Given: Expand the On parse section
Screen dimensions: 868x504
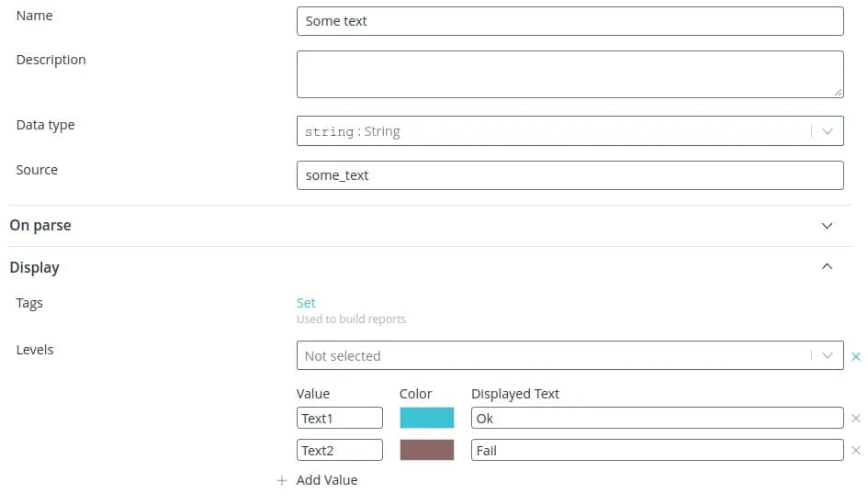Looking at the screenshot, I should point(827,226).
